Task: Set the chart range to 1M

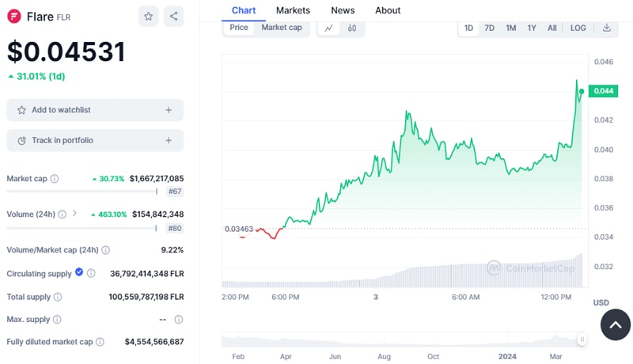Action: [510, 28]
